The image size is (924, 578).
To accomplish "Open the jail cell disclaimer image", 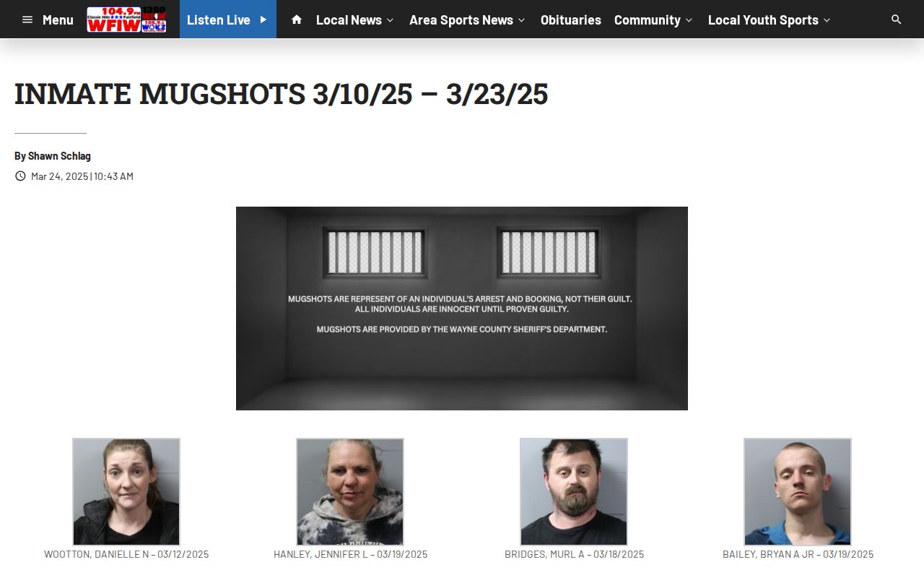I will point(462,309).
